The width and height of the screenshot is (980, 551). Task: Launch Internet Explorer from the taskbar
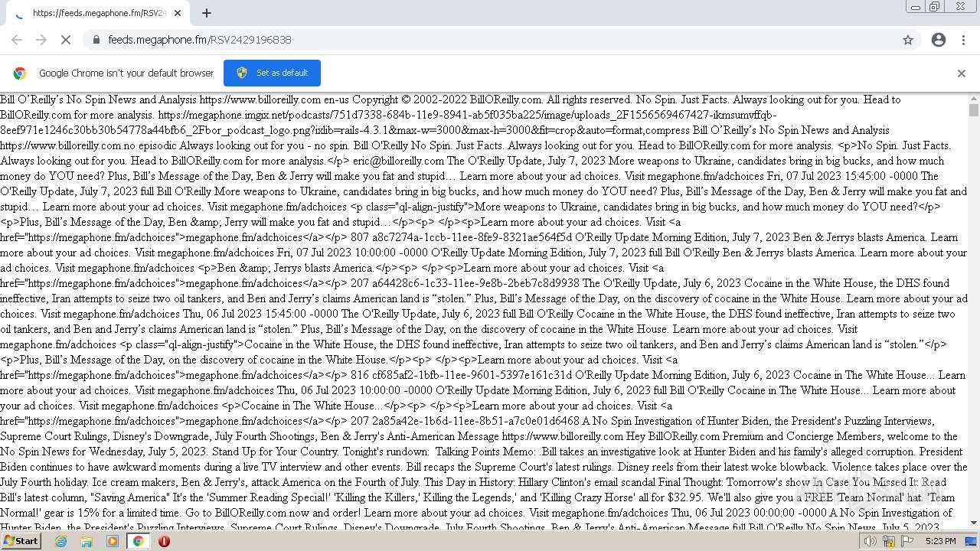point(60,541)
